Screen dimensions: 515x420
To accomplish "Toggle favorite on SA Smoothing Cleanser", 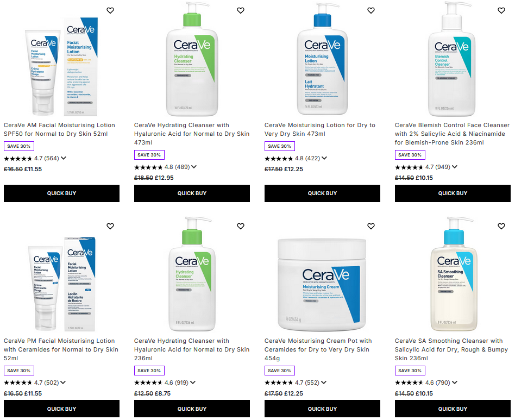I will [x=501, y=226].
